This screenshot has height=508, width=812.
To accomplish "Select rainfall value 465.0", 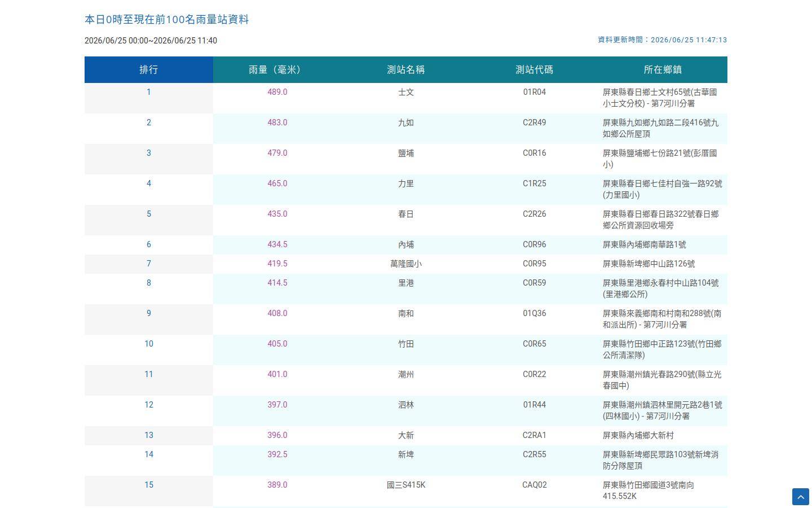I will point(277,183).
